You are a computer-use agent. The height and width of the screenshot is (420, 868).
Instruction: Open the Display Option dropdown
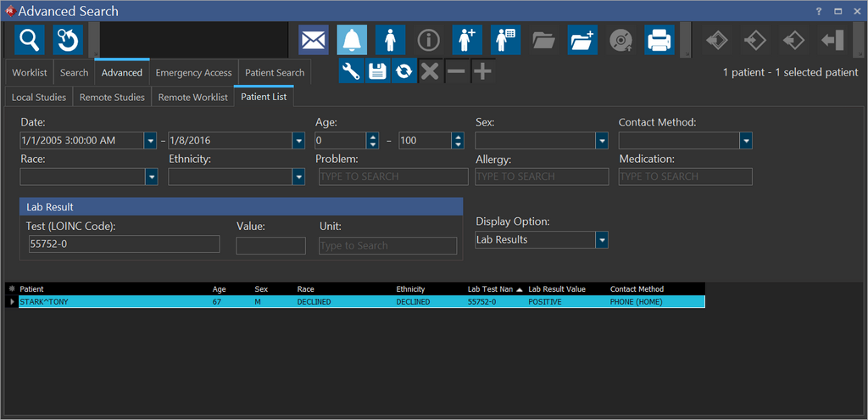(x=602, y=240)
